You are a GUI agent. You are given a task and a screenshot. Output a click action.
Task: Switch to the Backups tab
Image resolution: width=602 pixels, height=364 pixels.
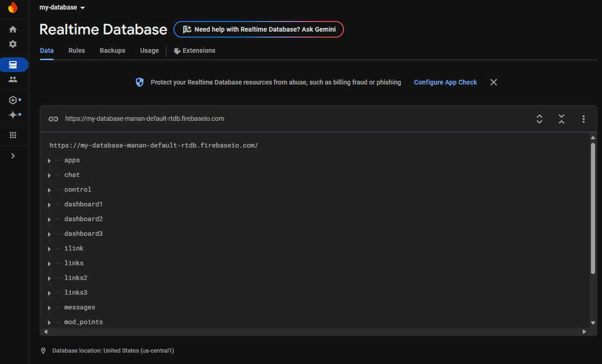click(x=113, y=51)
